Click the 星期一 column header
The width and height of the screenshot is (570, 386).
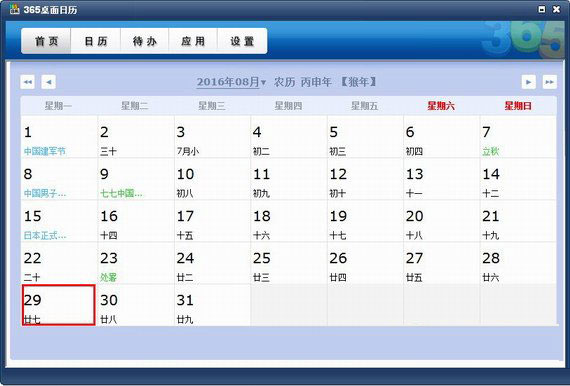click(x=58, y=106)
